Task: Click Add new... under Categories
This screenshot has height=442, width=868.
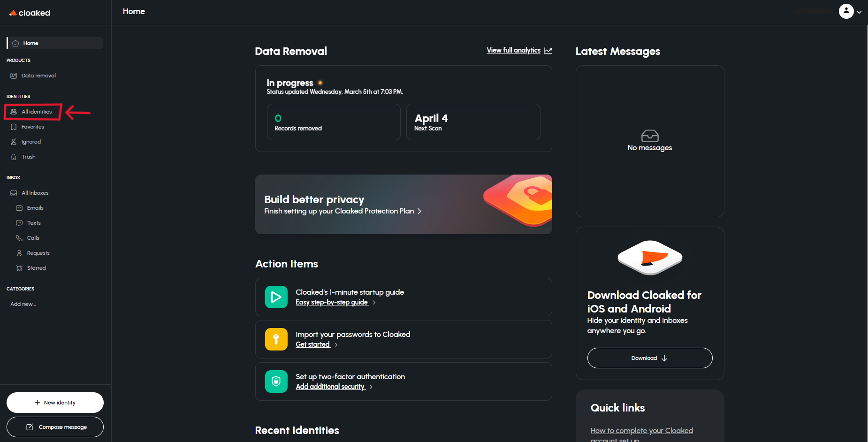Action: (x=23, y=304)
